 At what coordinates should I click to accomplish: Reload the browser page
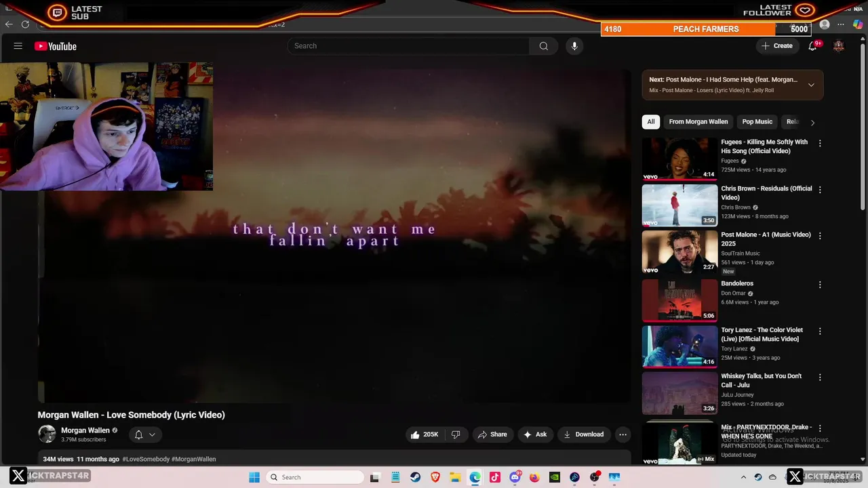(x=25, y=24)
